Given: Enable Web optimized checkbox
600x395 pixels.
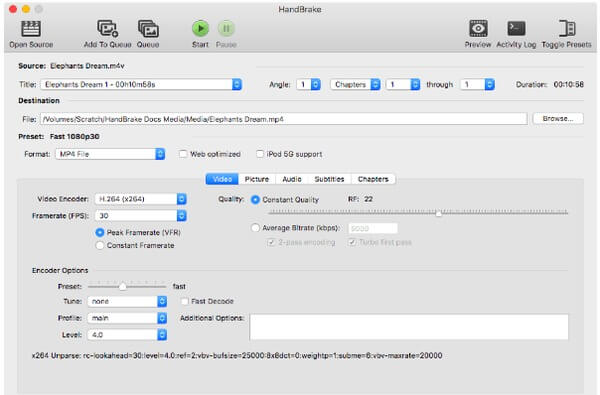Looking at the screenshot, I should [183, 154].
